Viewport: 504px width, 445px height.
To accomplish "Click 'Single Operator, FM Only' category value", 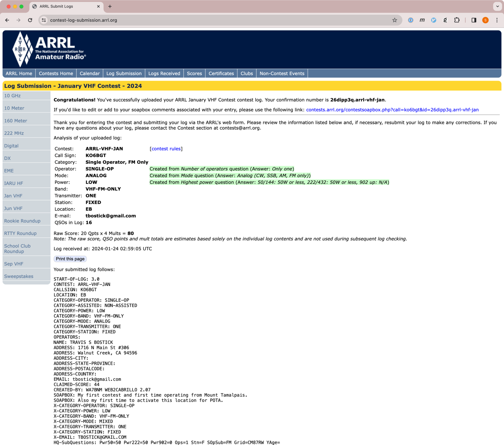I will pyautogui.click(x=117, y=162).
